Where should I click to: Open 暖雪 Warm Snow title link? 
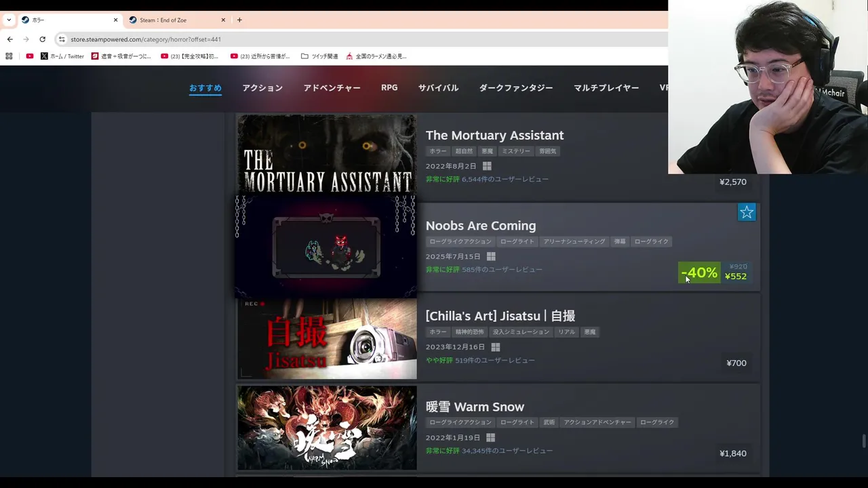point(475,407)
